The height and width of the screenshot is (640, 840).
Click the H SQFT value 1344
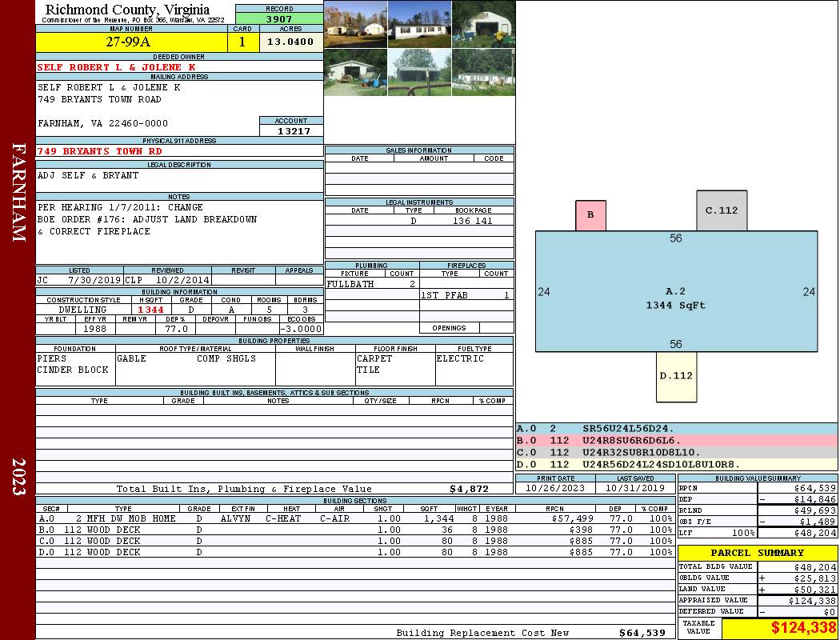150,310
